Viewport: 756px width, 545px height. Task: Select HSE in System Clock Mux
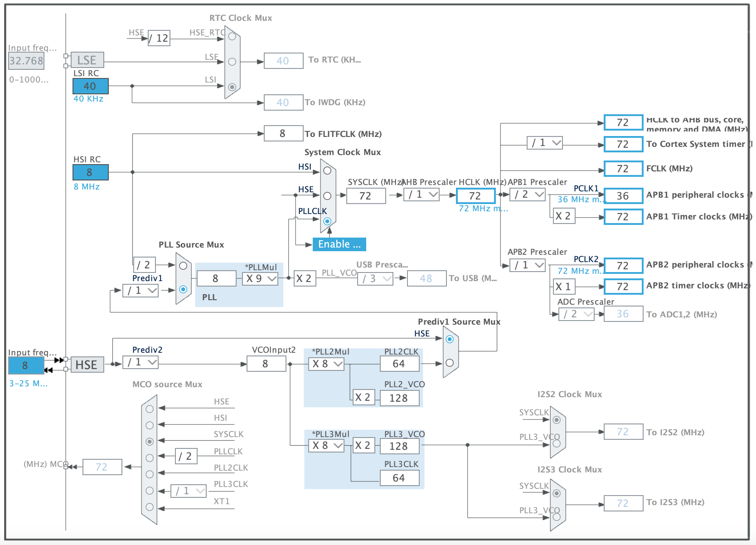tap(327, 196)
